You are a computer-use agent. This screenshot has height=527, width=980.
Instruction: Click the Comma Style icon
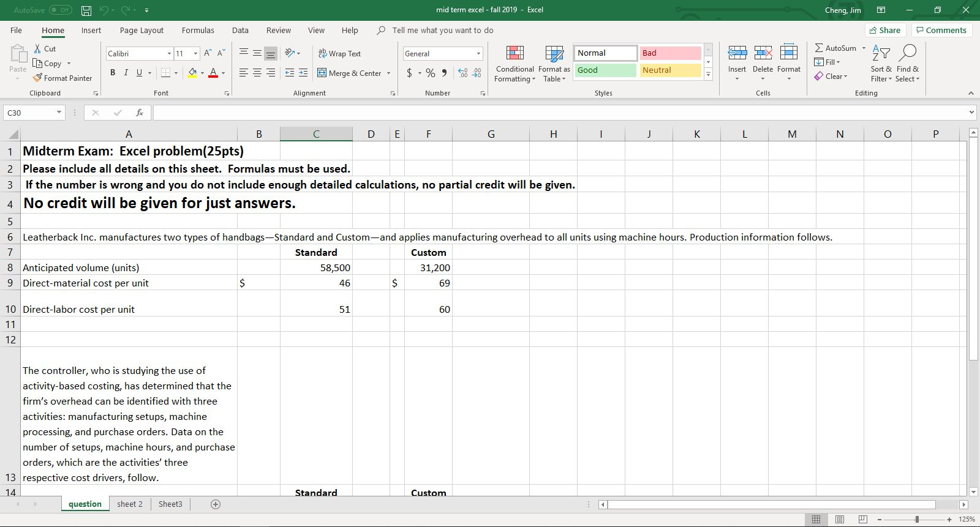(443, 73)
